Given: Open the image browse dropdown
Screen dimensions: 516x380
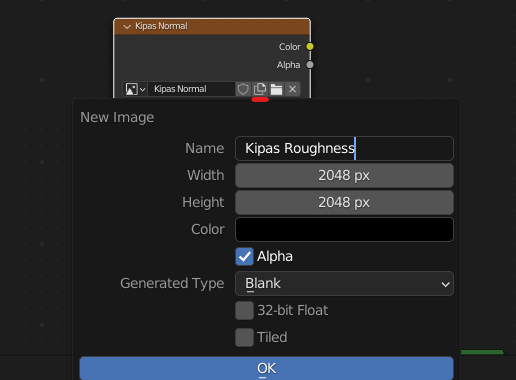Looking at the screenshot, I should 135,89.
